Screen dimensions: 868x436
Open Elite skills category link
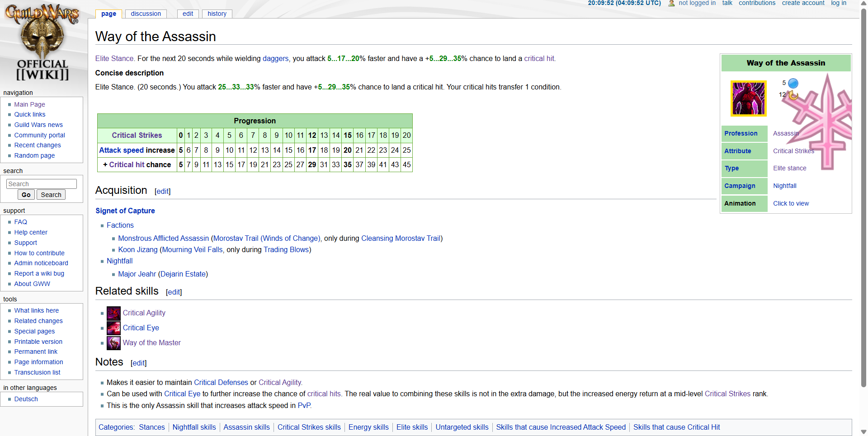point(412,427)
